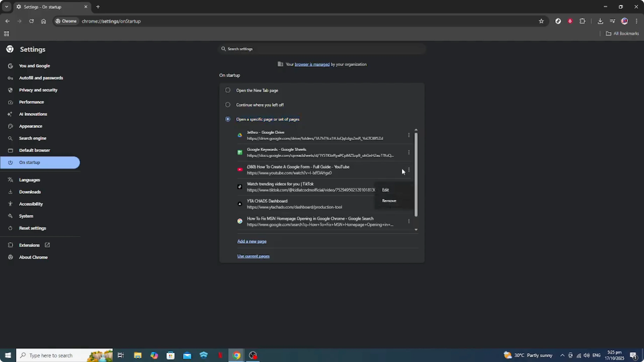Click the Google Sheets favicon entry

(x=240, y=152)
